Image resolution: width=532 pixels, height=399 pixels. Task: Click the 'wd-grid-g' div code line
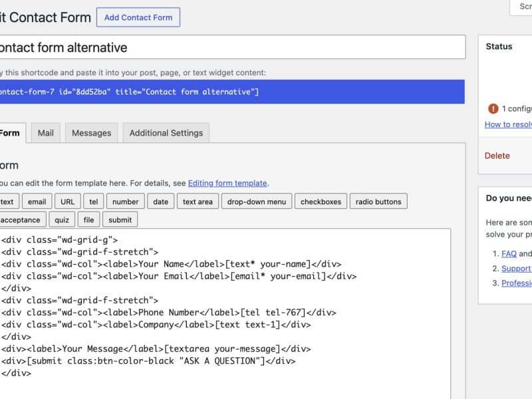pos(59,240)
